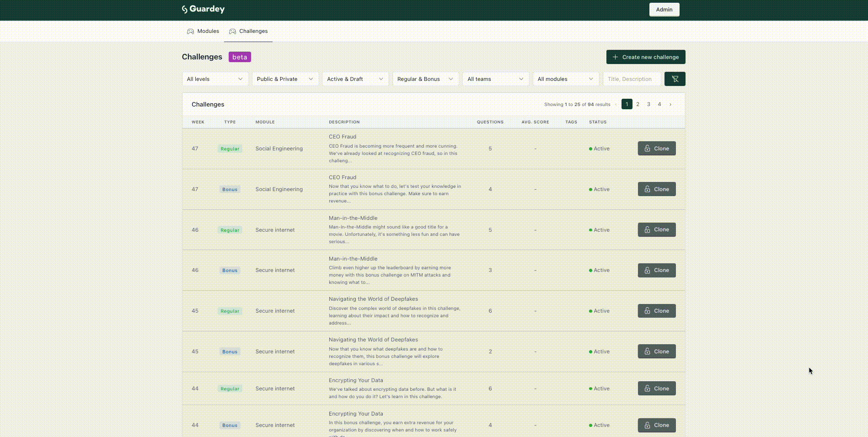Click the lock icon in week 45 Bonus Clone button
868x437 pixels.
click(x=647, y=352)
